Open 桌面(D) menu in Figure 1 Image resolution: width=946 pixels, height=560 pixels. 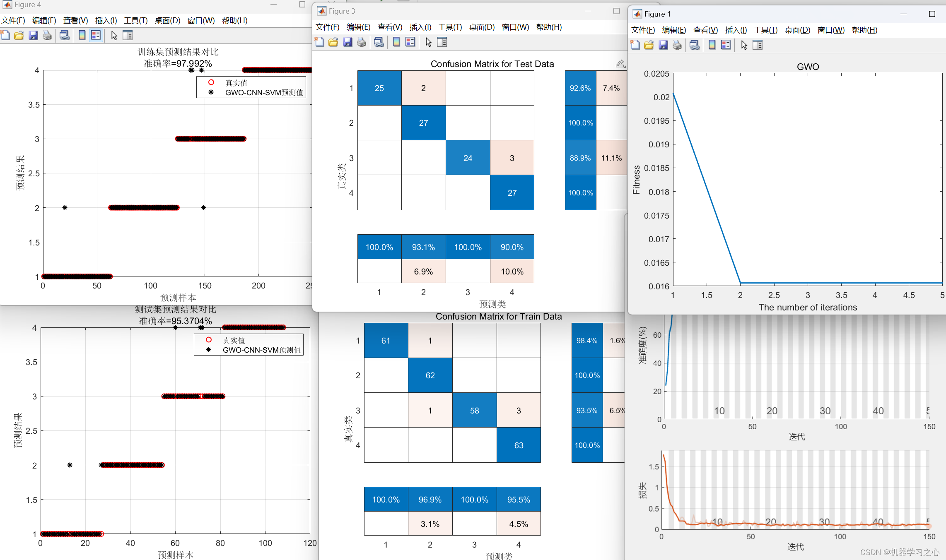click(798, 30)
